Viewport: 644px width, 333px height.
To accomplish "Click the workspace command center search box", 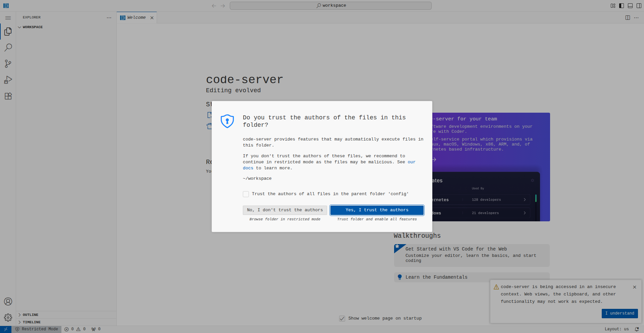I will pyautogui.click(x=331, y=6).
